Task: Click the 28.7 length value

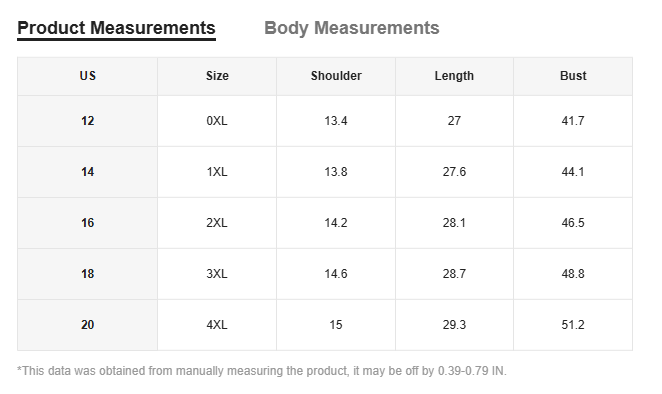Action: click(x=454, y=274)
